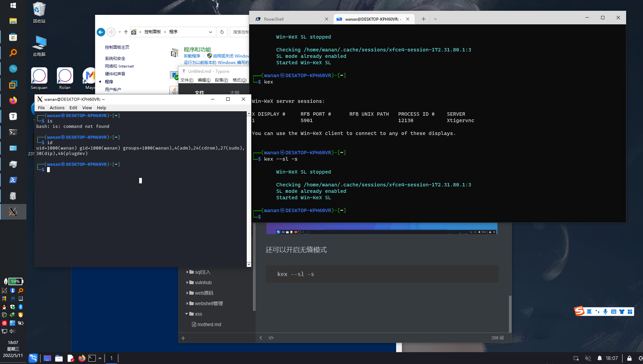Click the Windows Security shield tray icon

point(13,307)
